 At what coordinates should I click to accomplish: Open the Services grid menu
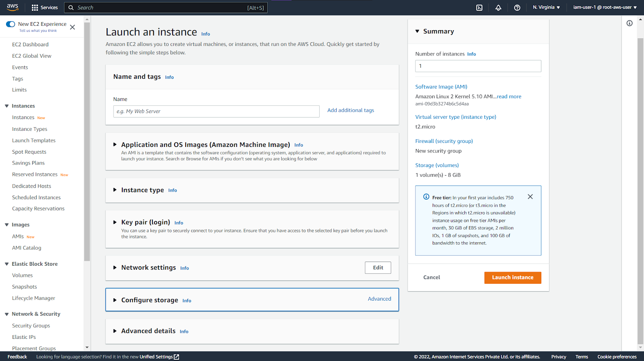click(45, 7)
